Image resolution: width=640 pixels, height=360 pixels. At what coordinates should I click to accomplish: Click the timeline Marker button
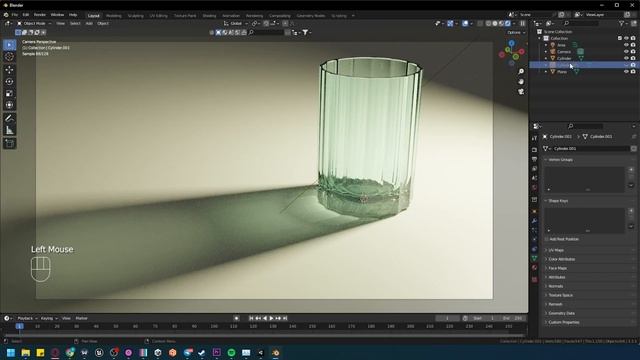pos(81,318)
